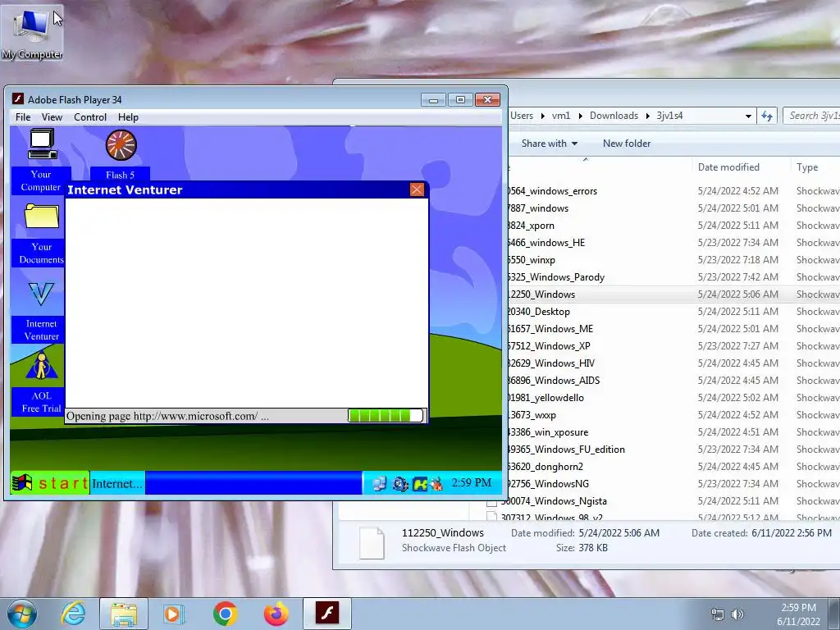Select file 20340_Desktop
Viewport: 840px width, 630px height.
(x=538, y=312)
